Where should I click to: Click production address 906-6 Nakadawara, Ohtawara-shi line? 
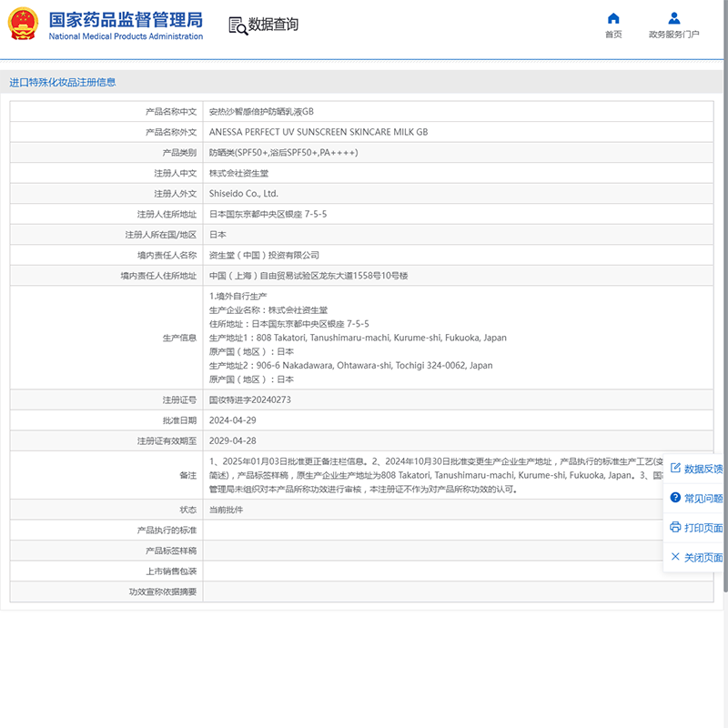pos(350,366)
